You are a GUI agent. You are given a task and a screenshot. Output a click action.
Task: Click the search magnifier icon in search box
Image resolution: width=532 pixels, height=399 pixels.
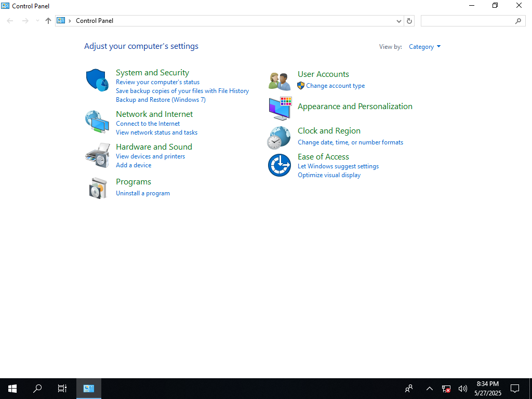[518, 21]
